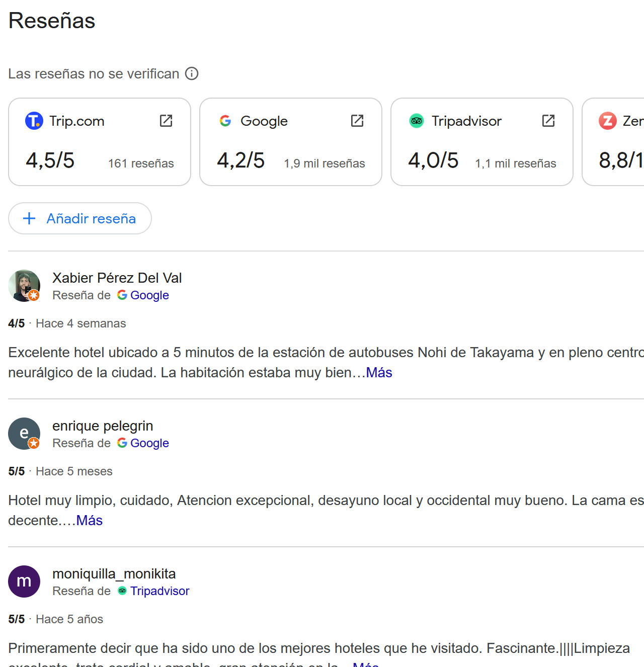Open Tripadvisor reviews via external link icon
Screen dimensions: 644x667
(x=548, y=121)
